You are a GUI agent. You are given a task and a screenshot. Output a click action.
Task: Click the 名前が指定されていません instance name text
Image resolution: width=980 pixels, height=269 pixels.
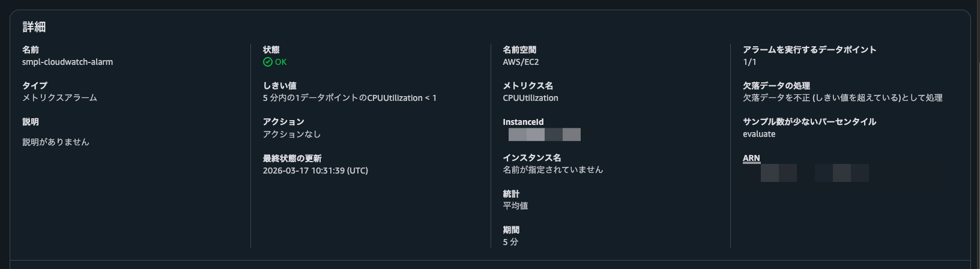(552, 169)
